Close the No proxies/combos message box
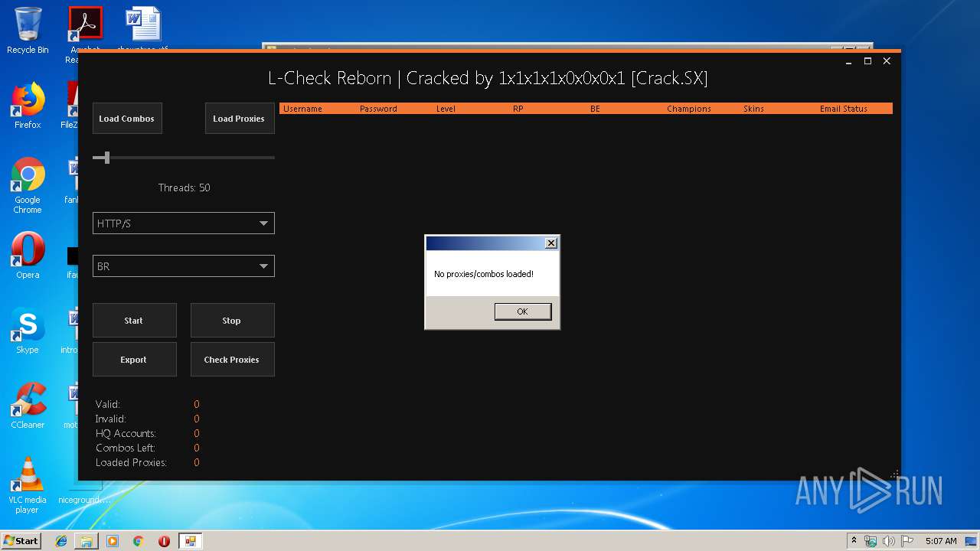Screen dimensions: 980x551 (x=550, y=243)
